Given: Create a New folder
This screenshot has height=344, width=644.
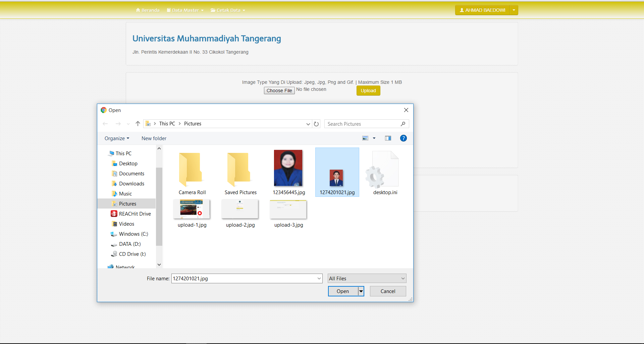Looking at the screenshot, I should coord(154,138).
